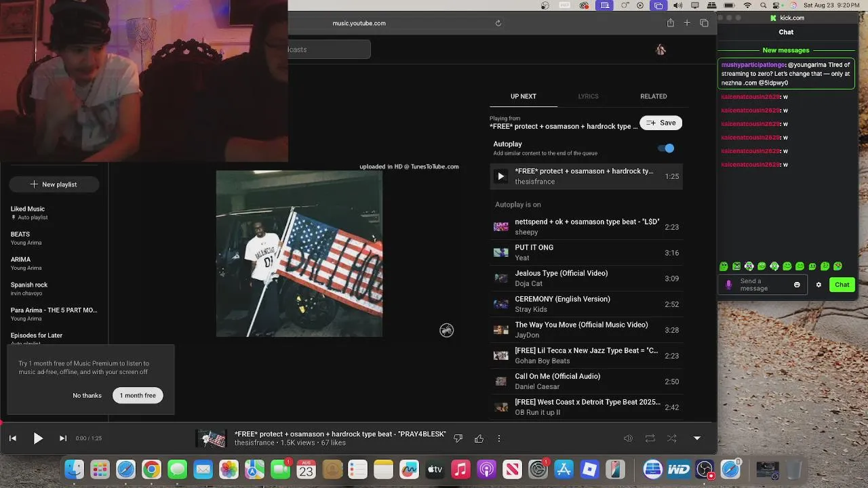Open emoji picker in Kick chat
This screenshot has width=868, height=488.
pyautogui.click(x=797, y=285)
